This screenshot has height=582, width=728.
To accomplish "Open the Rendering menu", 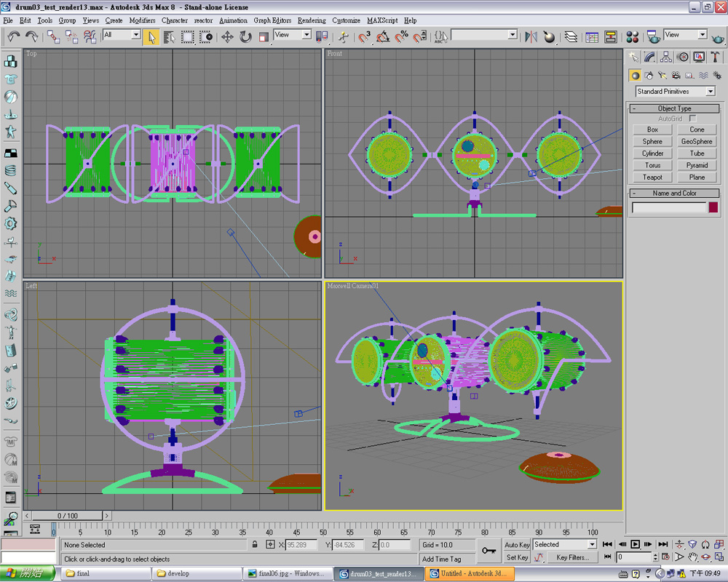I will pos(312,20).
